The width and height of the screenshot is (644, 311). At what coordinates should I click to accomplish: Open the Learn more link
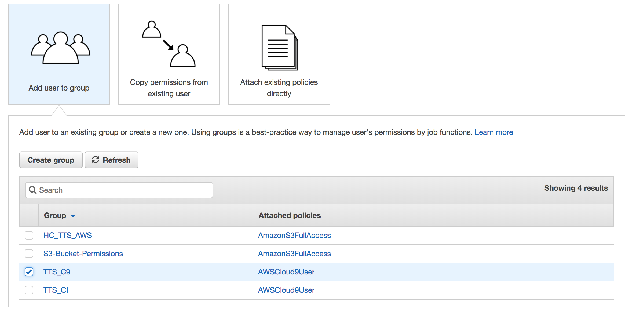pos(494,132)
